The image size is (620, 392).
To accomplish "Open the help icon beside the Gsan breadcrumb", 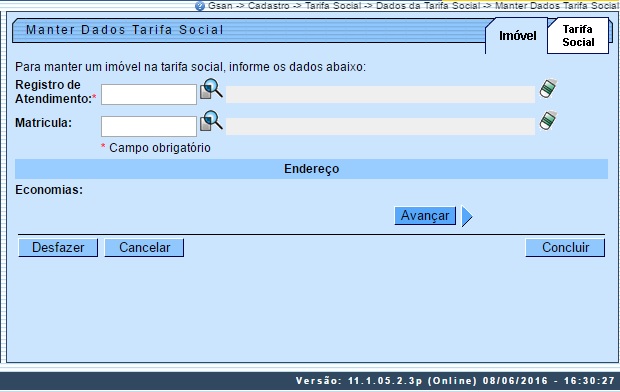I will point(200,6).
